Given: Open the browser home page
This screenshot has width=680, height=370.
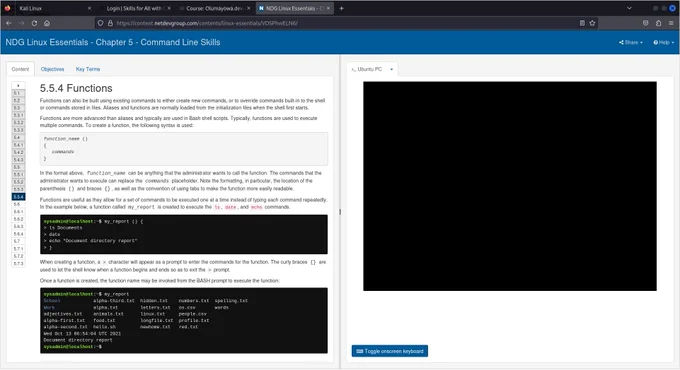Looking at the screenshot, I should [x=47, y=23].
